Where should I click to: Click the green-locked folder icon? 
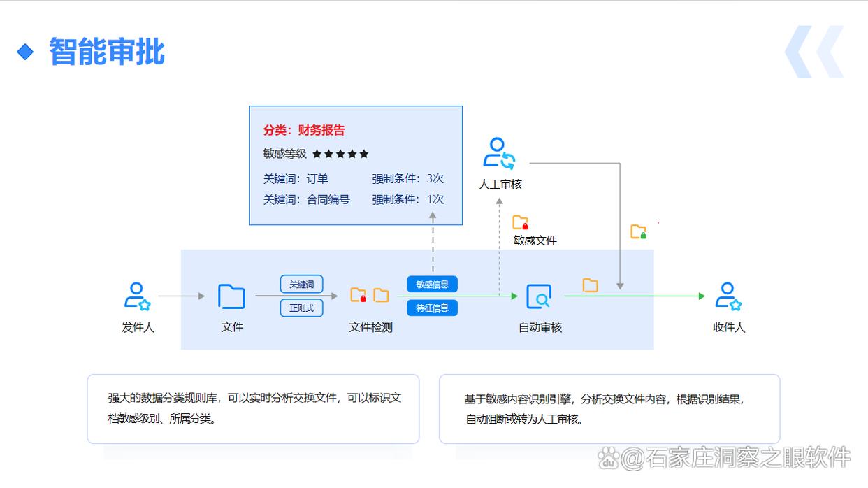tap(638, 231)
